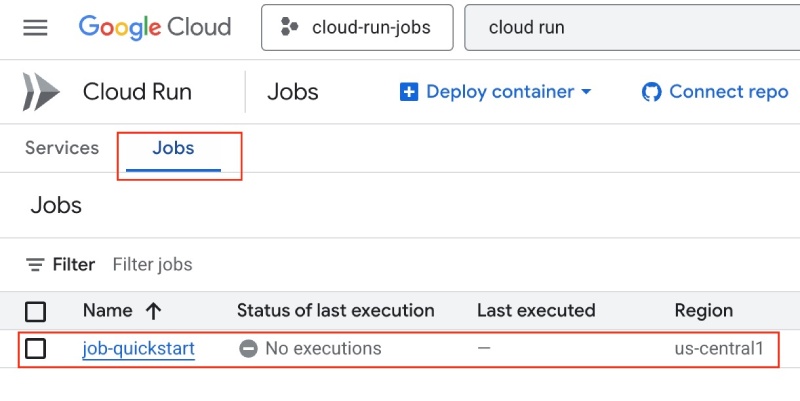Image resolution: width=800 pixels, height=401 pixels.
Task: Click the Region column header
Action: pyautogui.click(x=704, y=311)
